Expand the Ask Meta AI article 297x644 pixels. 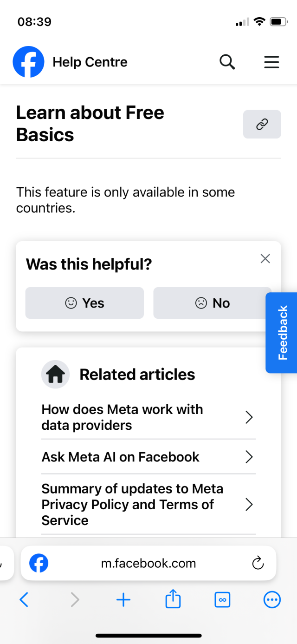pos(249,457)
